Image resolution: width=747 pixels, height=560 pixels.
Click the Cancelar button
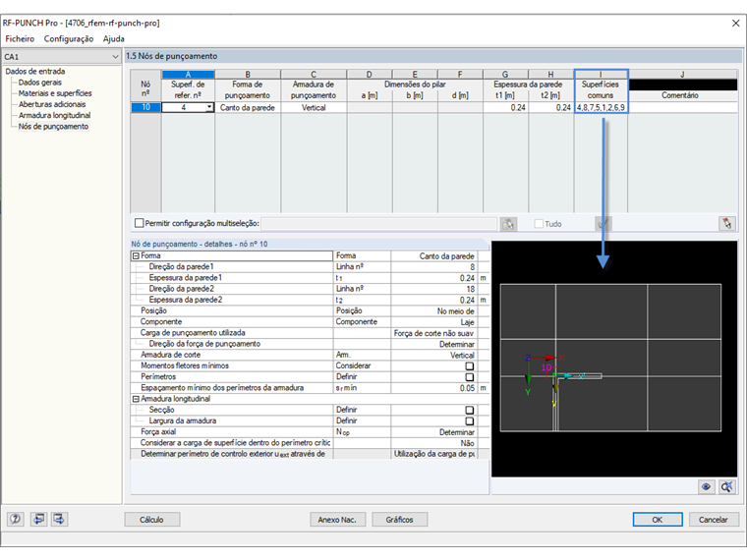714,520
